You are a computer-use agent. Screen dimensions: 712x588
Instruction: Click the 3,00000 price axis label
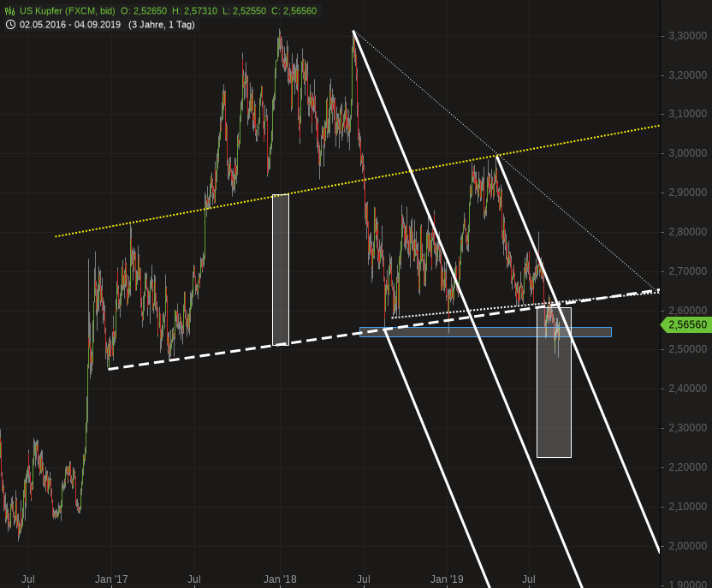[687, 153]
